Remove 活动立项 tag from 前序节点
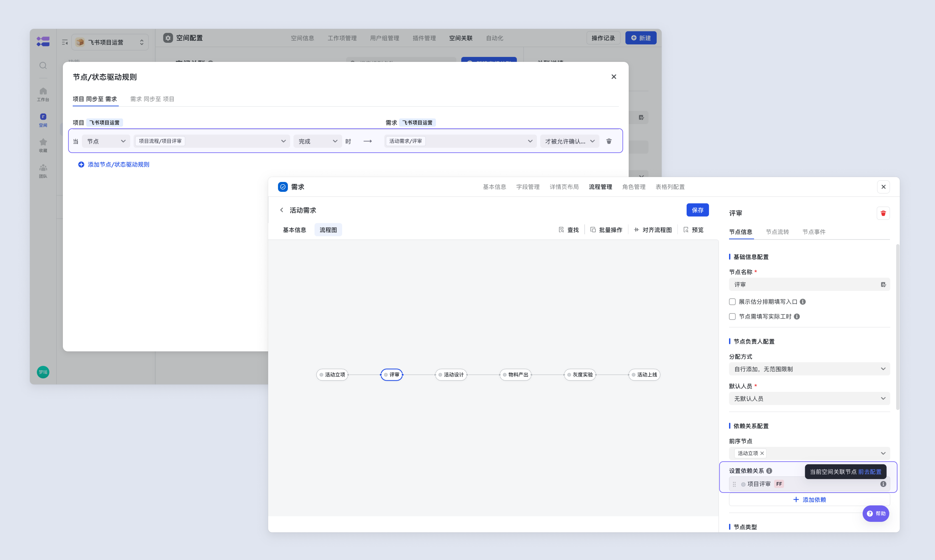935x560 pixels. [x=762, y=453]
